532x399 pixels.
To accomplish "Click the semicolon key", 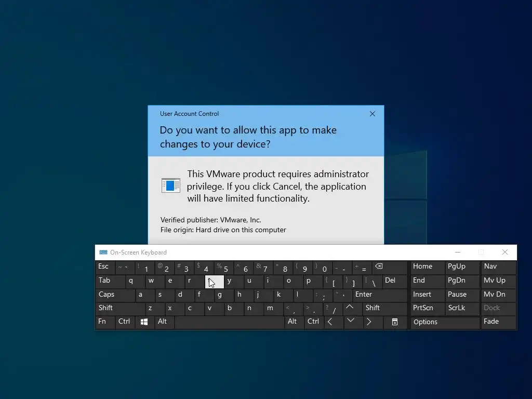I will click(323, 295).
